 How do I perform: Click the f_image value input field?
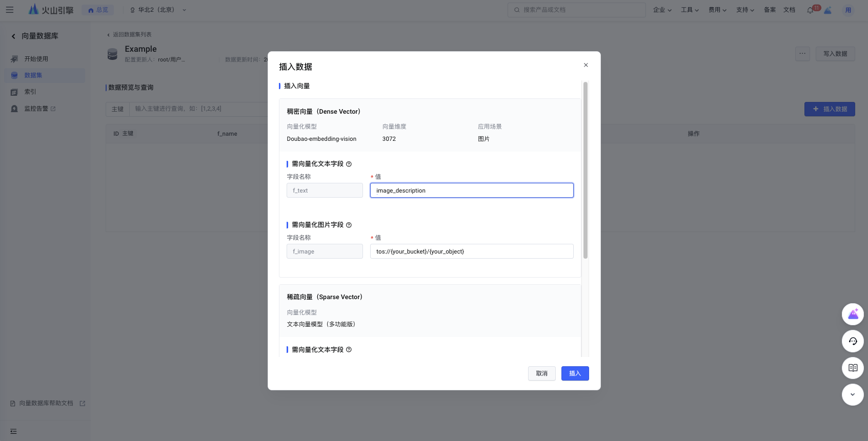coord(472,251)
